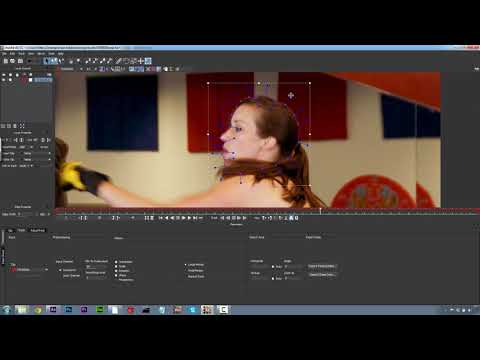Image resolution: width=480 pixels, height=360 pixels.
Task: Open the Edit menu
Action: click(12, 54)
